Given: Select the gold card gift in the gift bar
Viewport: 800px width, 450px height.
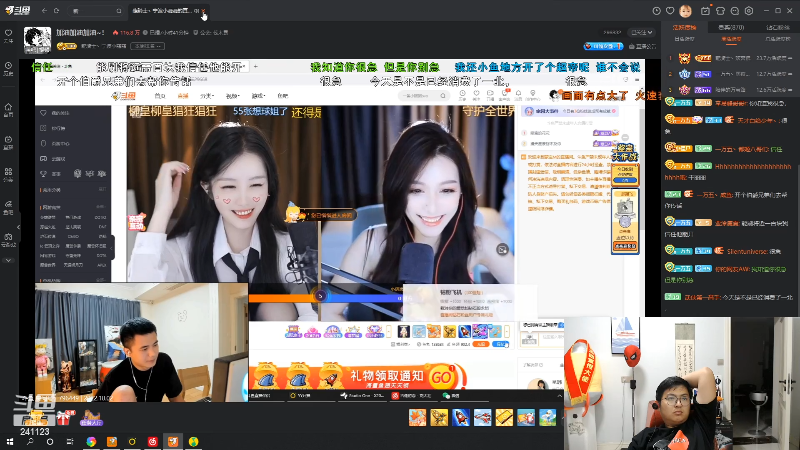Looking at the screenshot, I should pyautogui.click(x=504, y=417).
